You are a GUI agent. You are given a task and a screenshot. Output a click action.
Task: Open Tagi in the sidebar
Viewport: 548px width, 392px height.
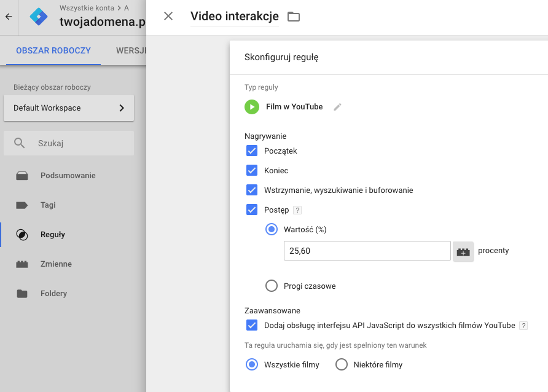coord(48,205)
